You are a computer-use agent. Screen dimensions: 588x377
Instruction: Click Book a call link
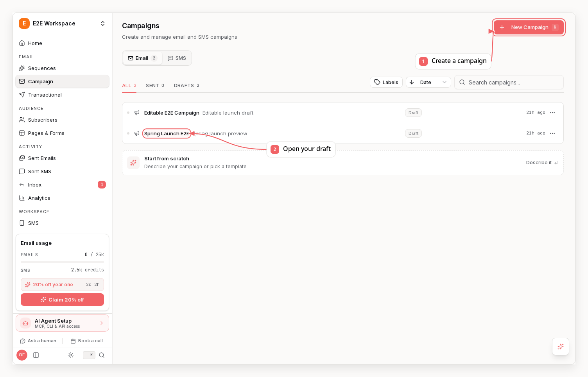pos(86,341)
